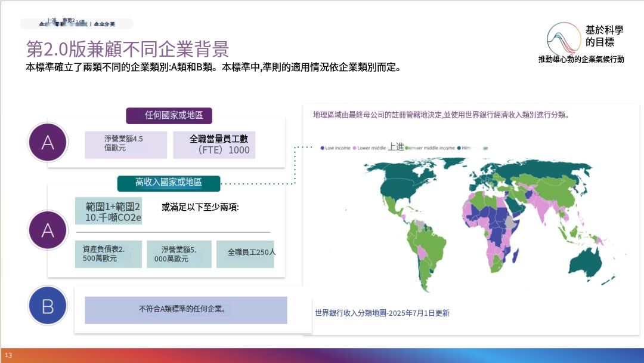
Task: Click the purple circle A icon at top
Action: pos(48,142)
